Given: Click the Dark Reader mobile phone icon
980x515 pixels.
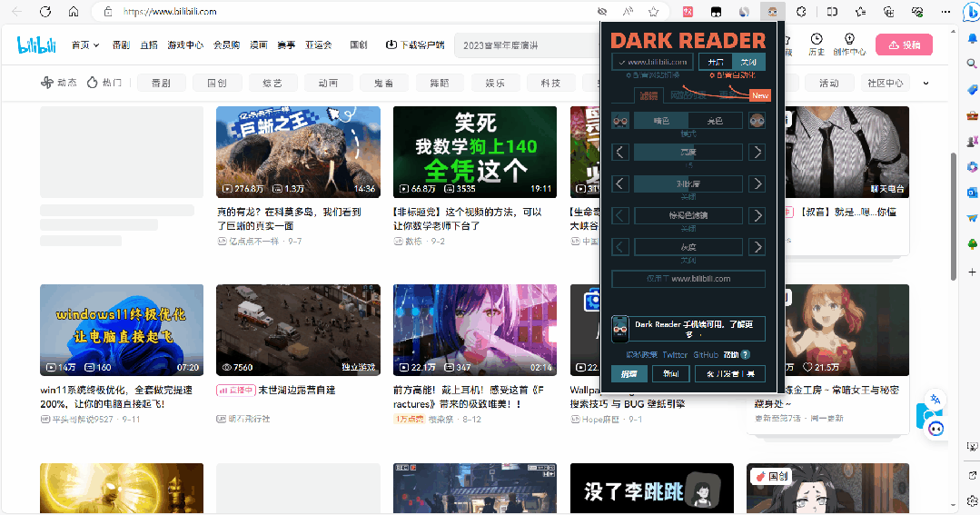Looking at the screenshot, I should tap(619, 328).
